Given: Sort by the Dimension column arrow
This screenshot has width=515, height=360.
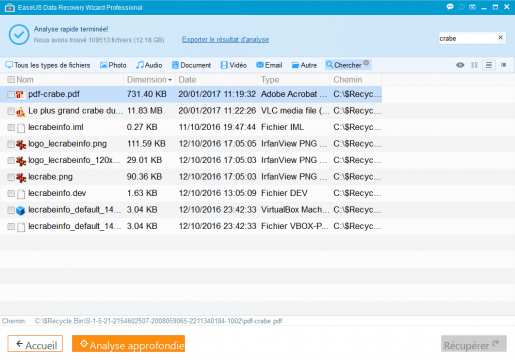Looking at the screenshot, I should [170, 80].
